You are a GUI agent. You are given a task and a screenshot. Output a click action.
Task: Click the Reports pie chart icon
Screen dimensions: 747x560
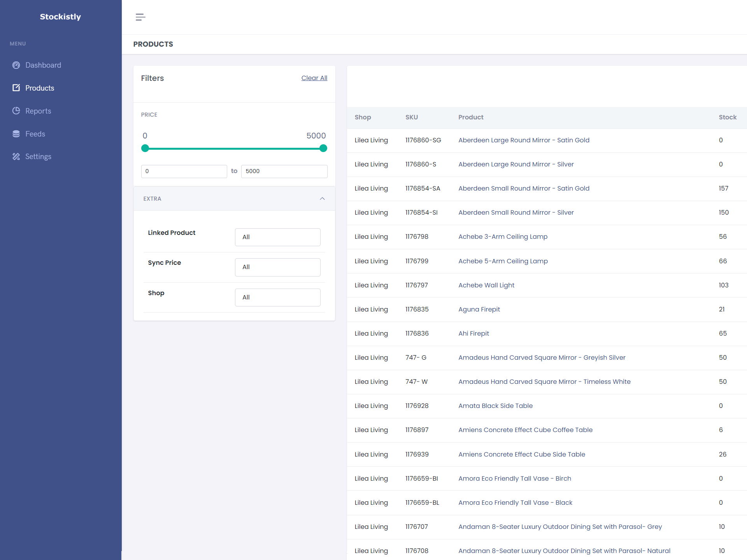point(16,111)
